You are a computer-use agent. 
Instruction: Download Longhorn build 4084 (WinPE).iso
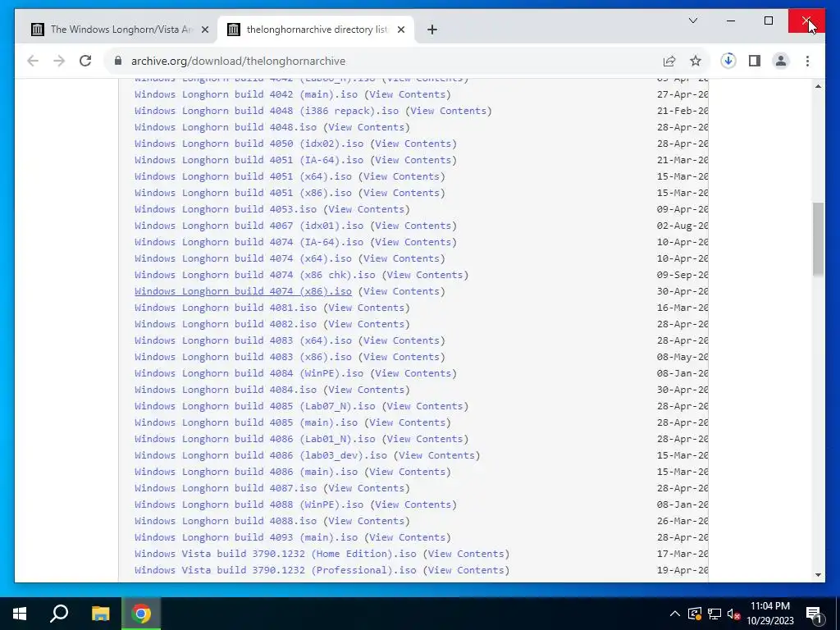coord(249,373)
